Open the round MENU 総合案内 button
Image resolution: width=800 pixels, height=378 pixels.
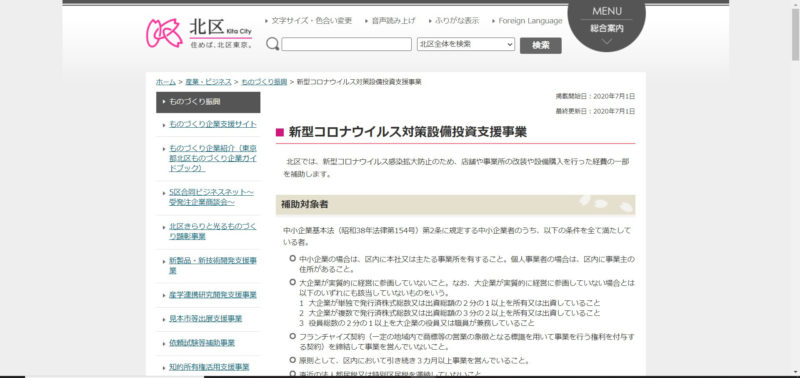(607, 22)
